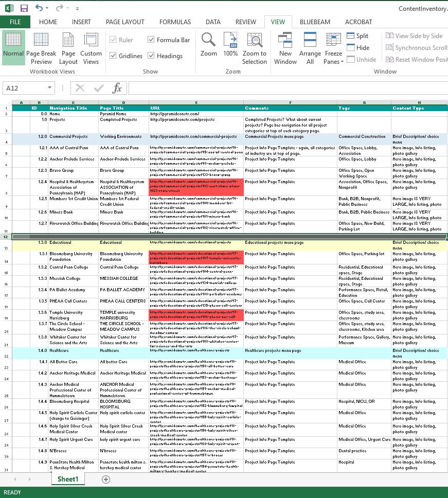Select the Hospital, NICU, OR tags cell
448x498 pixels.
(364, 404)
